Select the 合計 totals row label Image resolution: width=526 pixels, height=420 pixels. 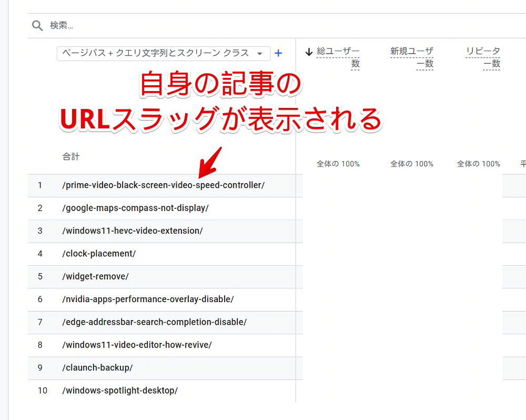click(x=71, y=156)
